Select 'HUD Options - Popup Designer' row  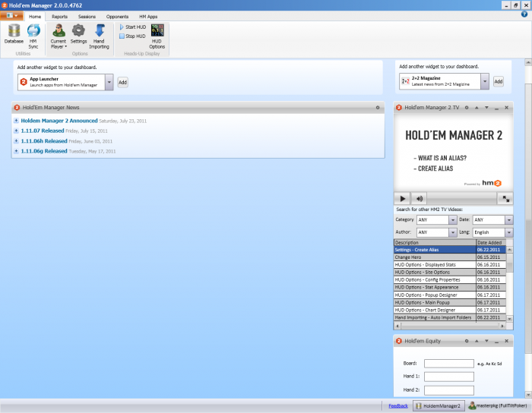click(x=450, y=295)
